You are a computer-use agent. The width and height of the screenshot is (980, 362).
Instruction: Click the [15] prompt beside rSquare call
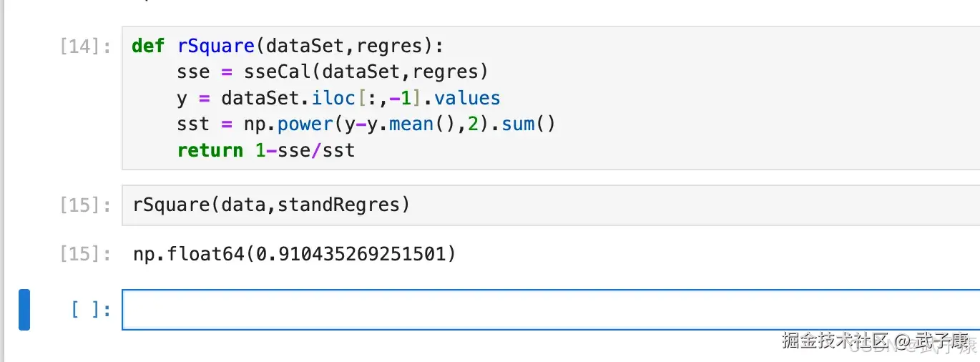point(86,206)
